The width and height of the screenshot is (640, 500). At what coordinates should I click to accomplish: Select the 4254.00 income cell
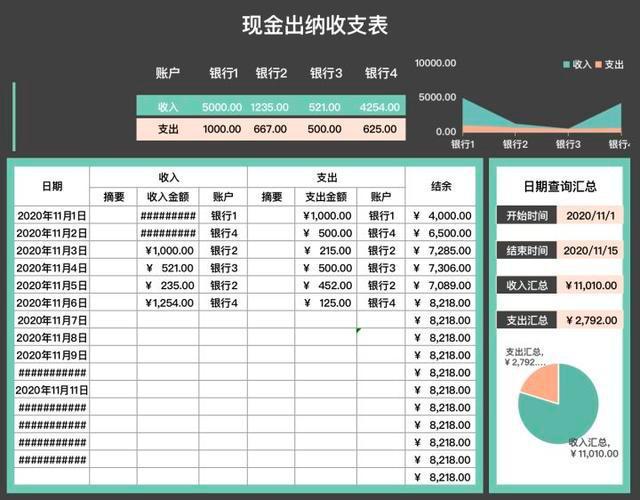click(380, 107)
